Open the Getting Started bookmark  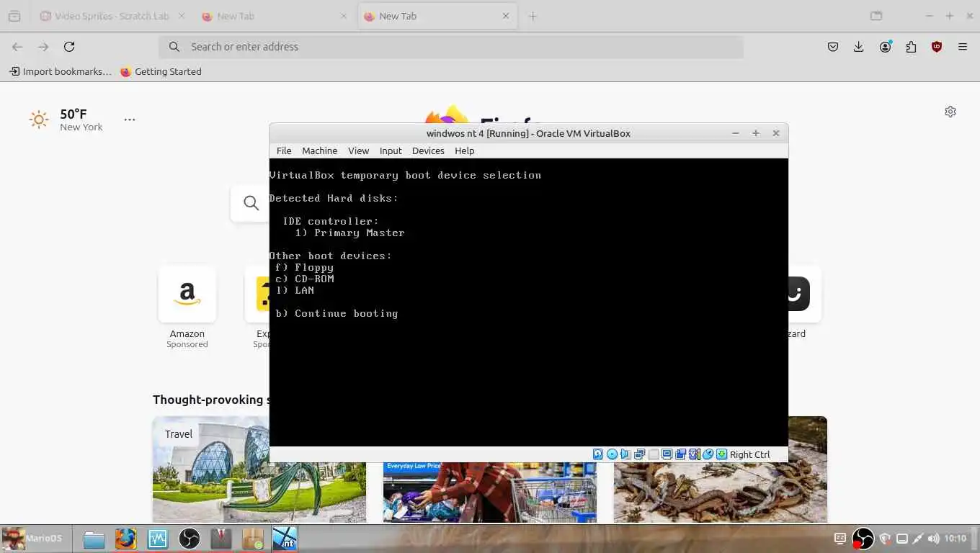(x=161, y=71)
